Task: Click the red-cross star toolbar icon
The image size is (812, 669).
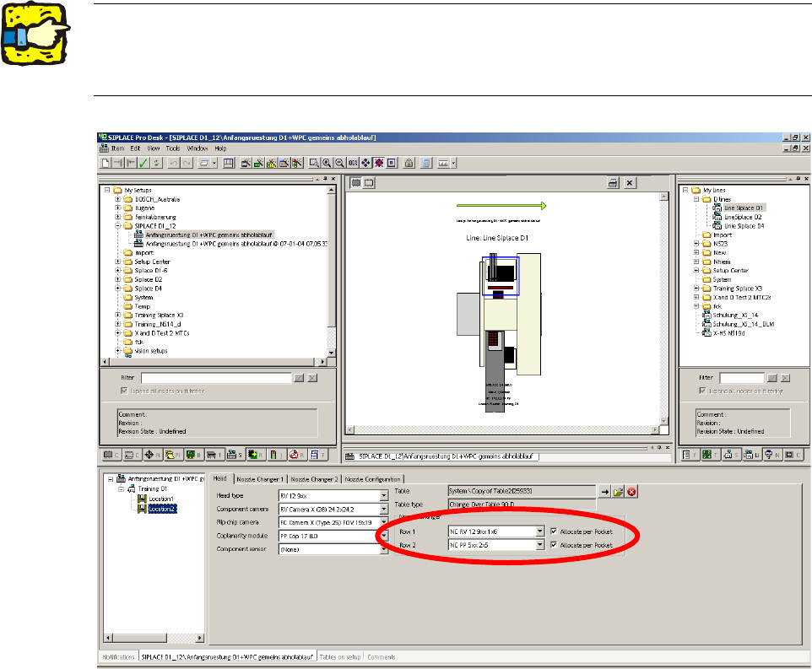Action: point(378,163)
